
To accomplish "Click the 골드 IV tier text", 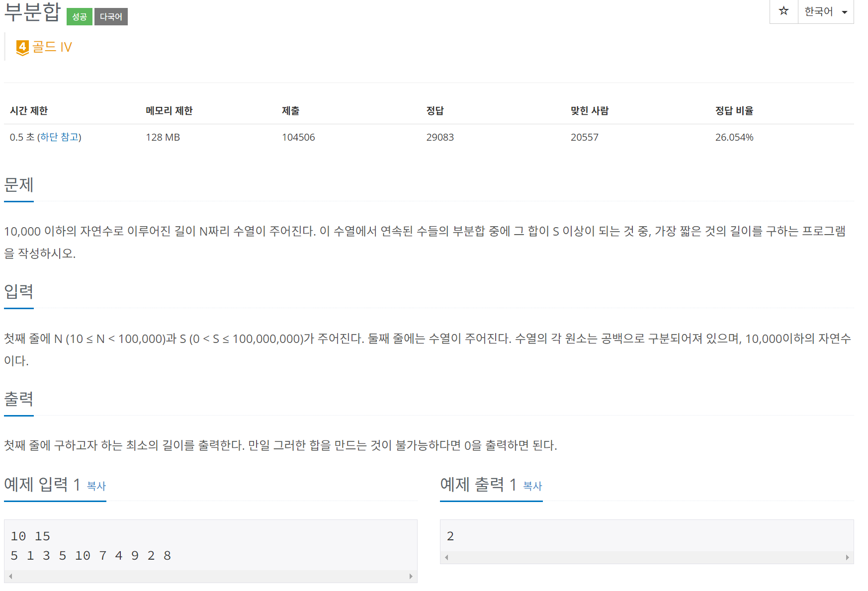I will [x=52, y=47].
